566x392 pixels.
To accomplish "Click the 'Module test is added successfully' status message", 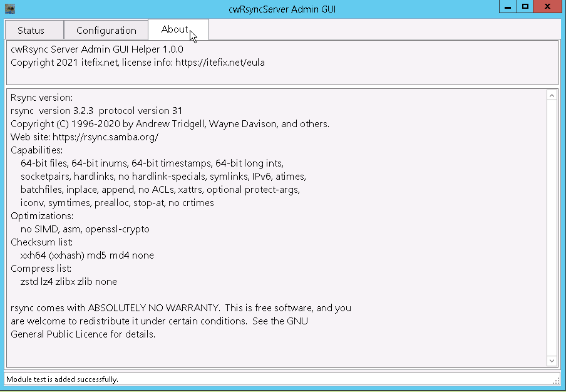I will [x=59, y=380].
